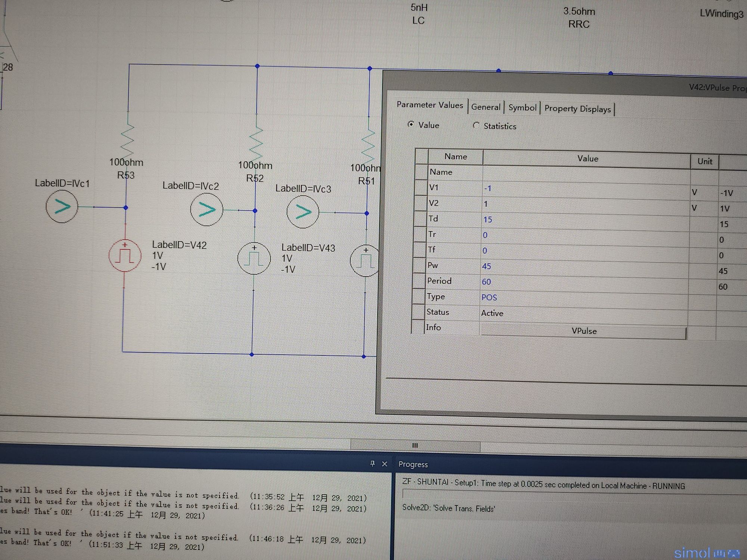Click the 3.5ohm RRC label
The width and height of the screenshot is (747, 560).
point(579,18)
